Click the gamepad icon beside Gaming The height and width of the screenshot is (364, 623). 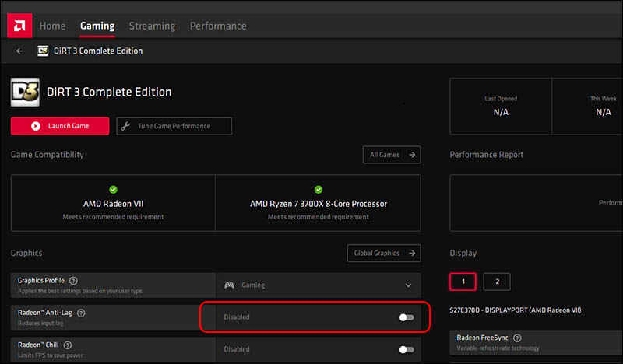229,285
